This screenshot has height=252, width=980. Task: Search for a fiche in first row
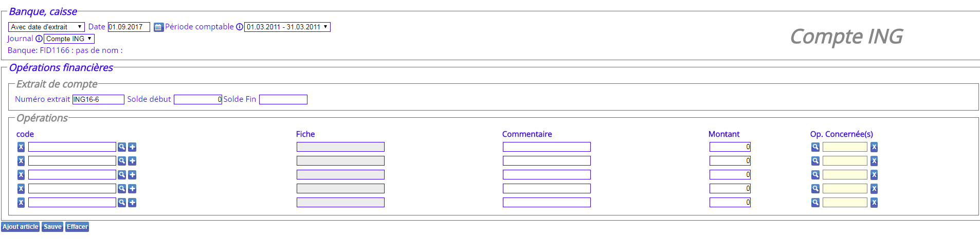(122, 147)
